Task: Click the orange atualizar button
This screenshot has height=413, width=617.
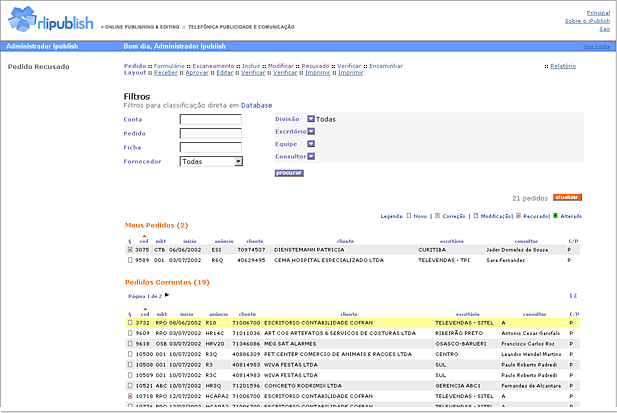Action: click(x=567, y=197)
